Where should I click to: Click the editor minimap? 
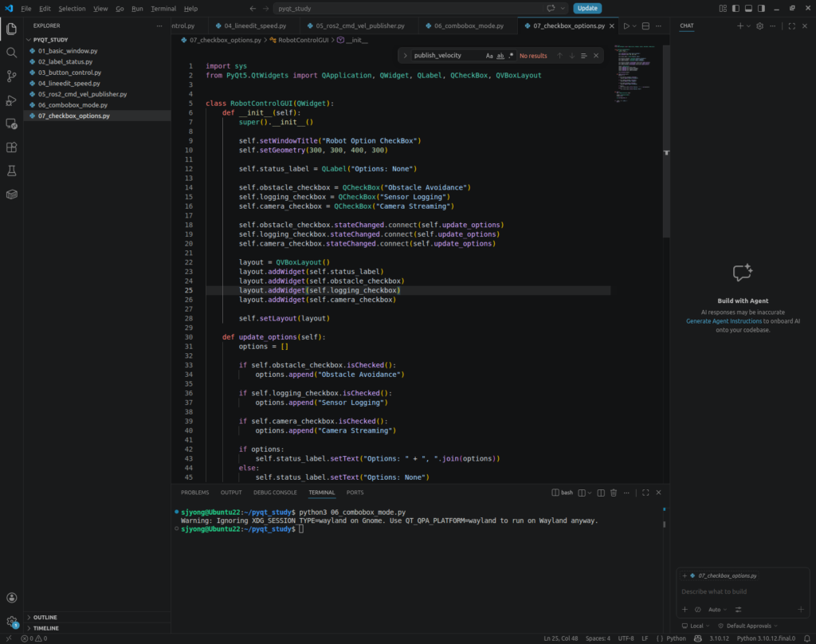point(635,73)
